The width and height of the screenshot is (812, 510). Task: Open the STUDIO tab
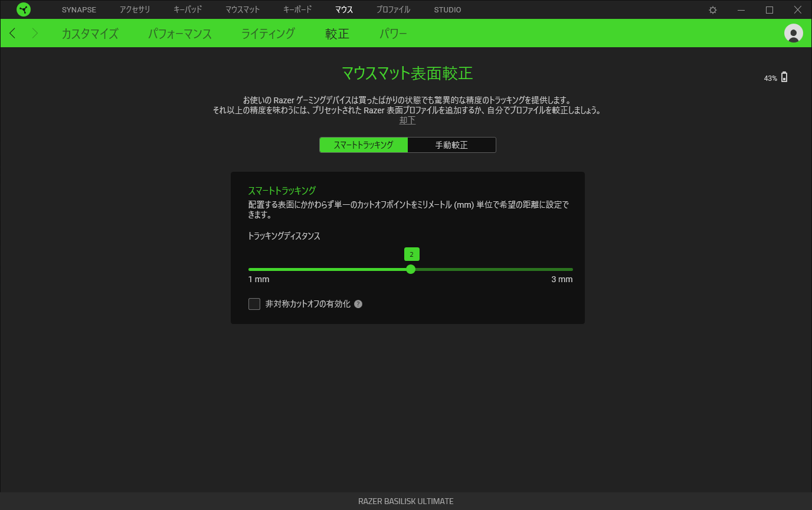[x=447, y=10]
